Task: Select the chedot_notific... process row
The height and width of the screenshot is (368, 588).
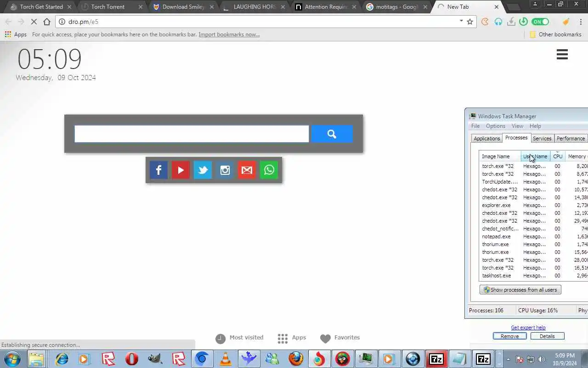Action: pyautogui.click(x=533, y=229)
